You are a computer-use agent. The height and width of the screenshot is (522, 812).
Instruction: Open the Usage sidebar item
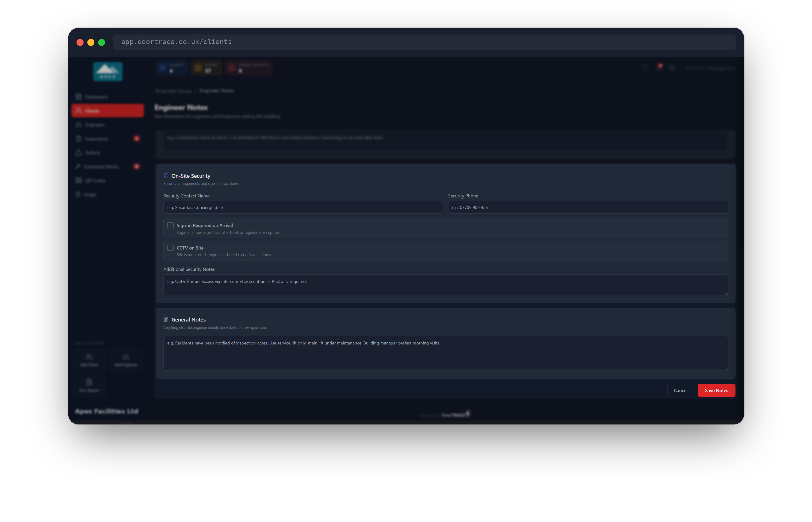tap(107, 194)
